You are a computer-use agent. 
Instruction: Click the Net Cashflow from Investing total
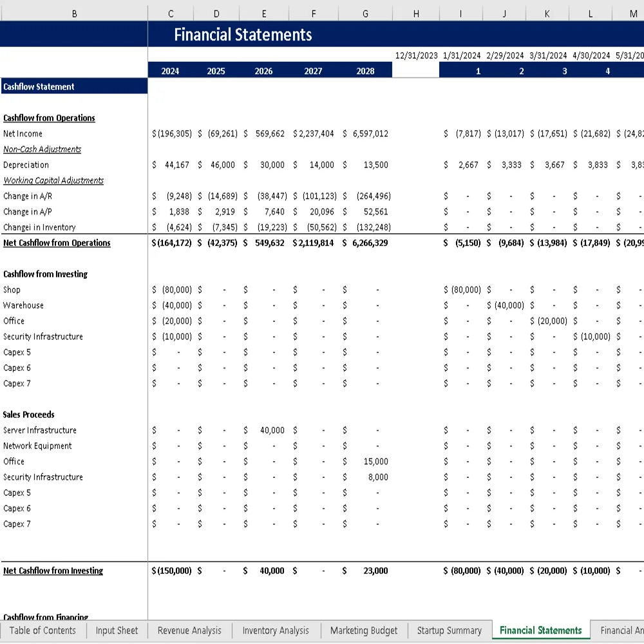tap(170, 571)
